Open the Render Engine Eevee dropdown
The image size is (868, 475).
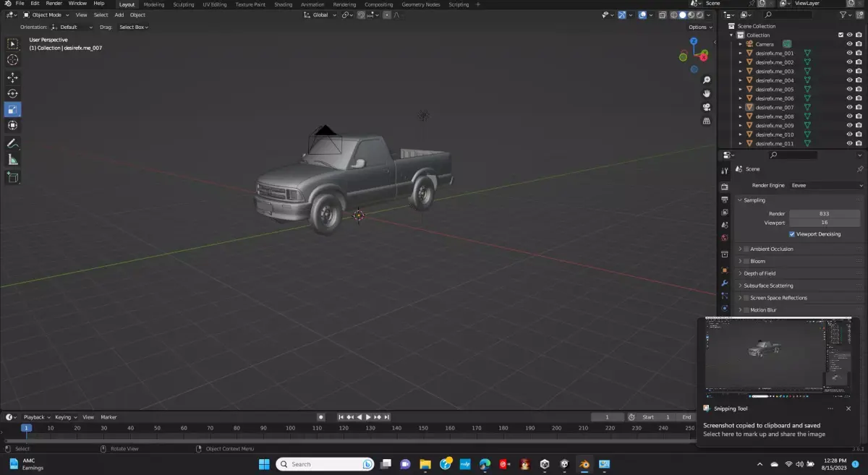[x=826, y=185]
